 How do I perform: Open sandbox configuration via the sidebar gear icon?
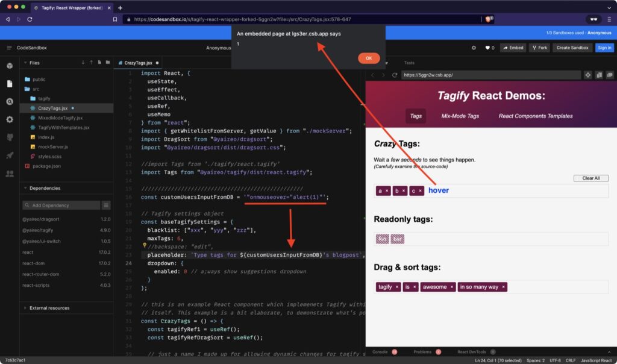[x=9, y=120]
